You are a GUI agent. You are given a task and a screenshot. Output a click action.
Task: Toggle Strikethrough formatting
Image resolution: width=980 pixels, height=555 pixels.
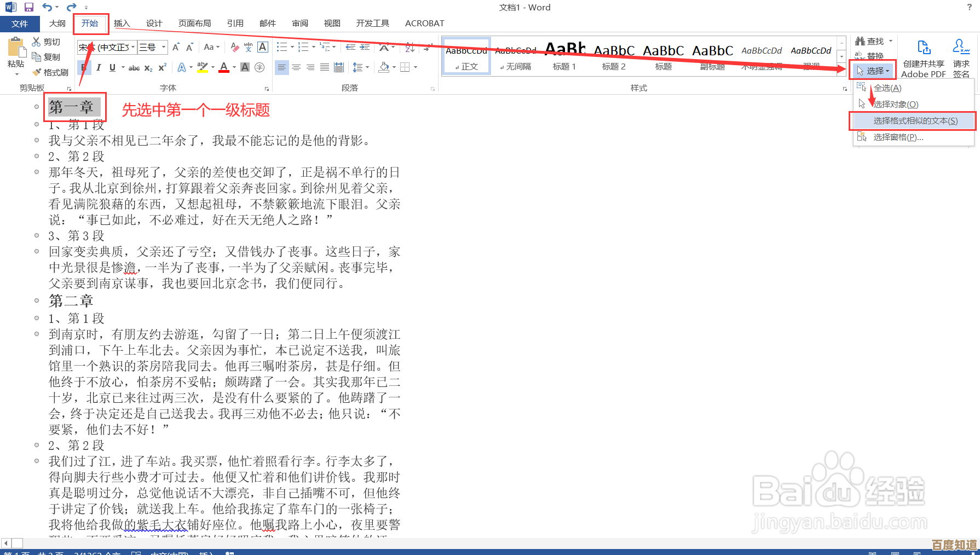coord(134,68)
